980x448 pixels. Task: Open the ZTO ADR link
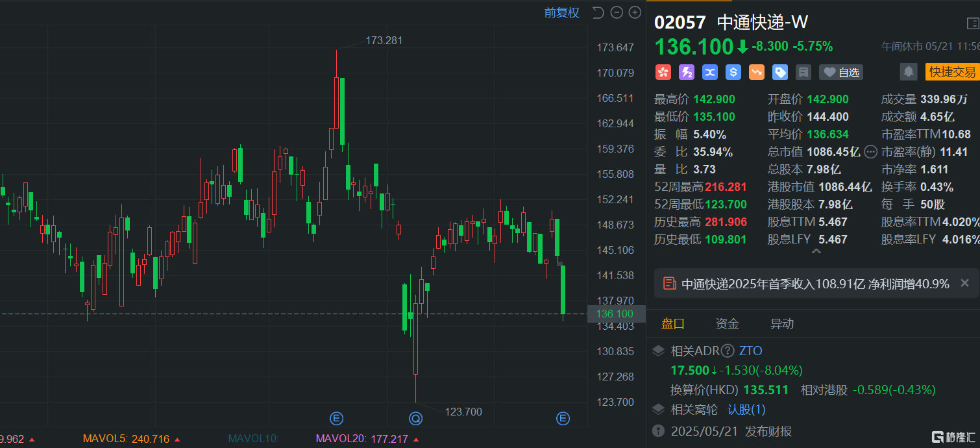(x=751, y=351)
